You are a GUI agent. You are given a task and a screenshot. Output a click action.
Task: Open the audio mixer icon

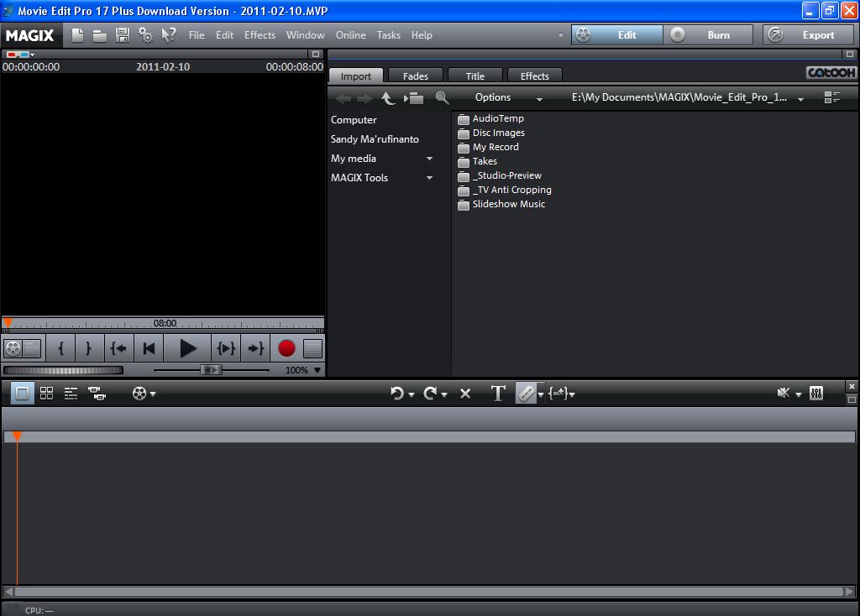[x=816, y=393]
